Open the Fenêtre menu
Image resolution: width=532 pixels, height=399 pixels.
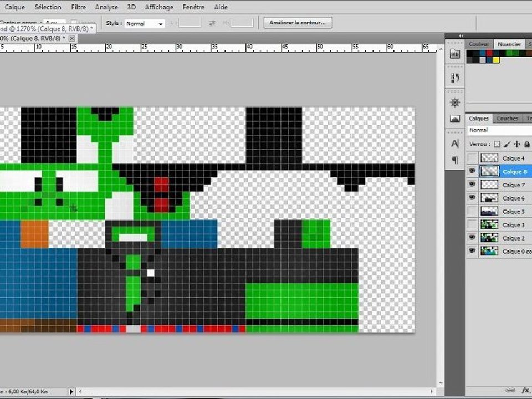tap(193, 7)
